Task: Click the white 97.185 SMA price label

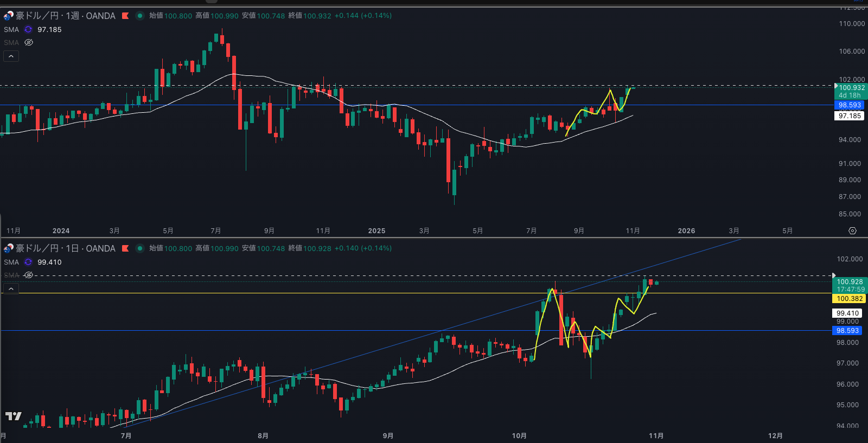Action: click(850, 116)
